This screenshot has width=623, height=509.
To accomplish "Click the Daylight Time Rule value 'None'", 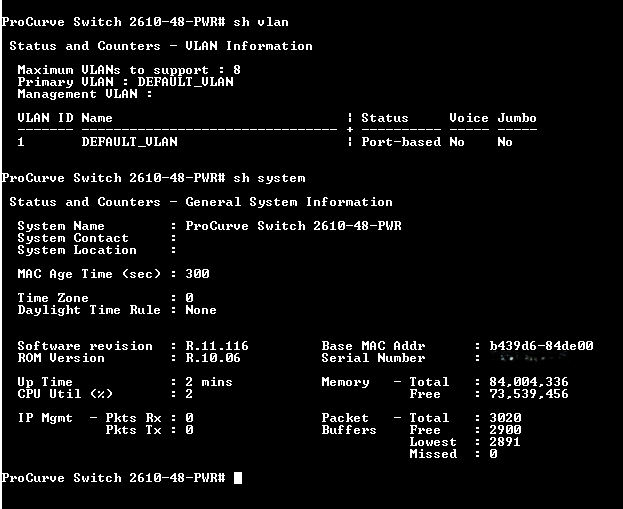I will point(201,310).
